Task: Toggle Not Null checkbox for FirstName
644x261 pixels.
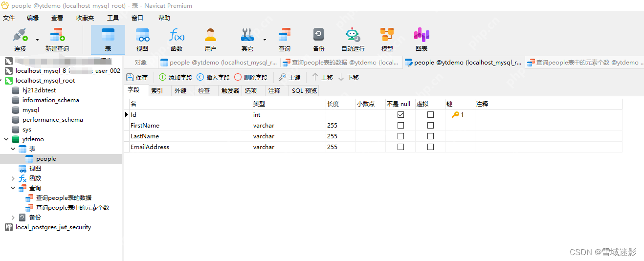Action: (x=401, y=126)
